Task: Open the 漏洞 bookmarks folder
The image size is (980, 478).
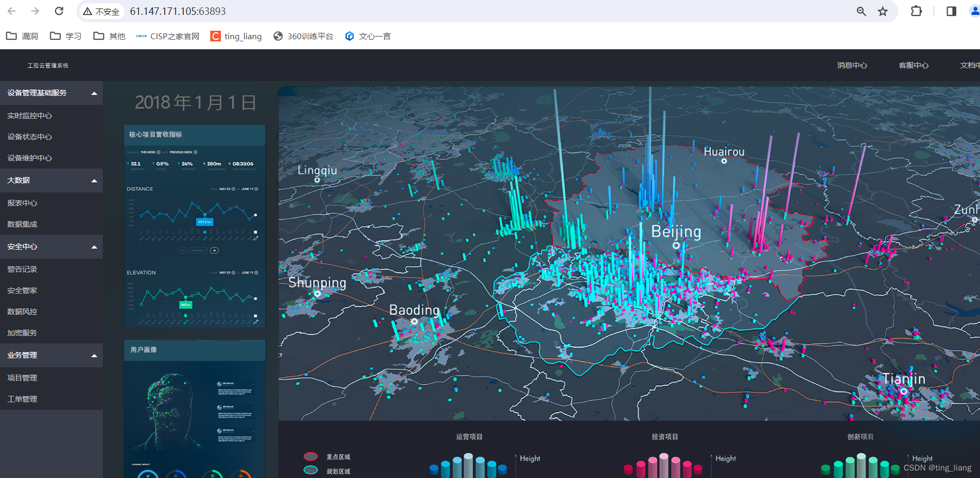Action: coord(22,36)
